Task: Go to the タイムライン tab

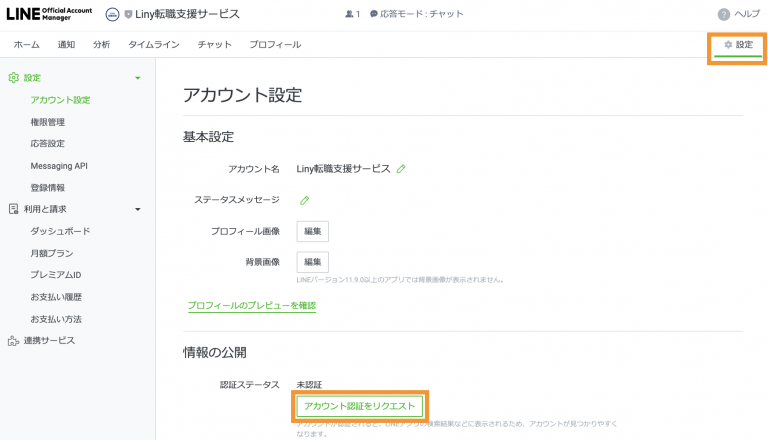Action: [154, 45]
